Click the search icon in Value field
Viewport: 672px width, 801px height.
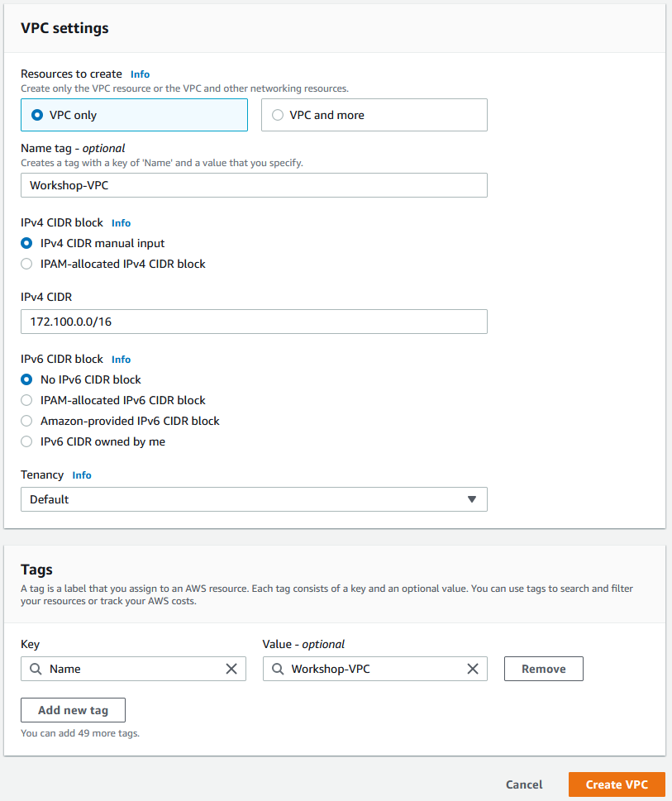coord(277,669)
